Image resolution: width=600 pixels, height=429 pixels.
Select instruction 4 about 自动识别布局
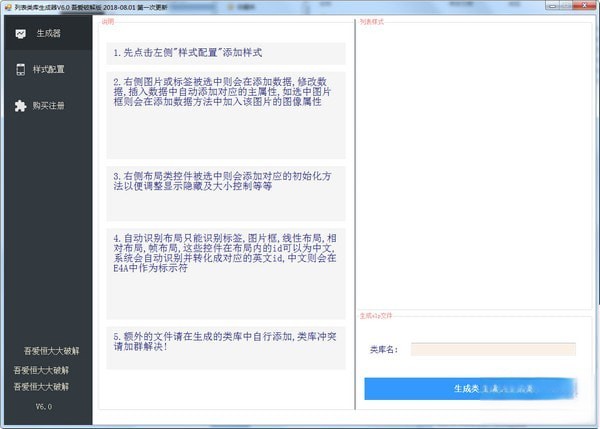point(226,274)
